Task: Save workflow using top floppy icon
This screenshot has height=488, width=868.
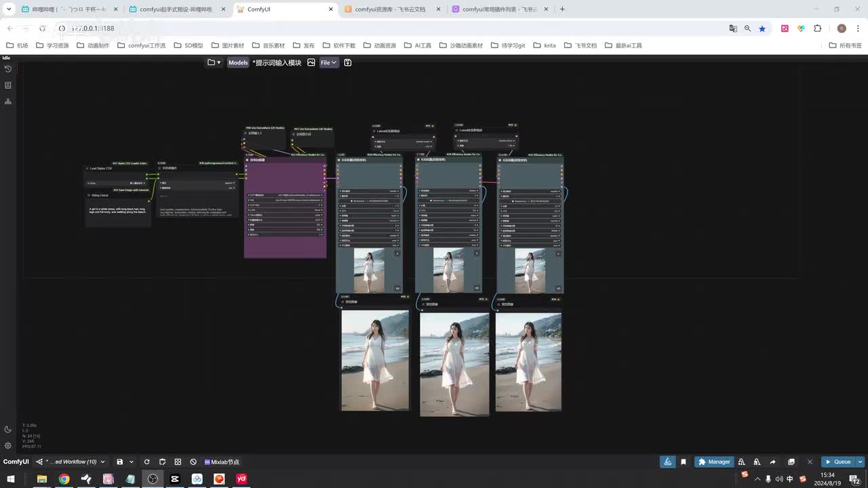Action: click(348, 62)
